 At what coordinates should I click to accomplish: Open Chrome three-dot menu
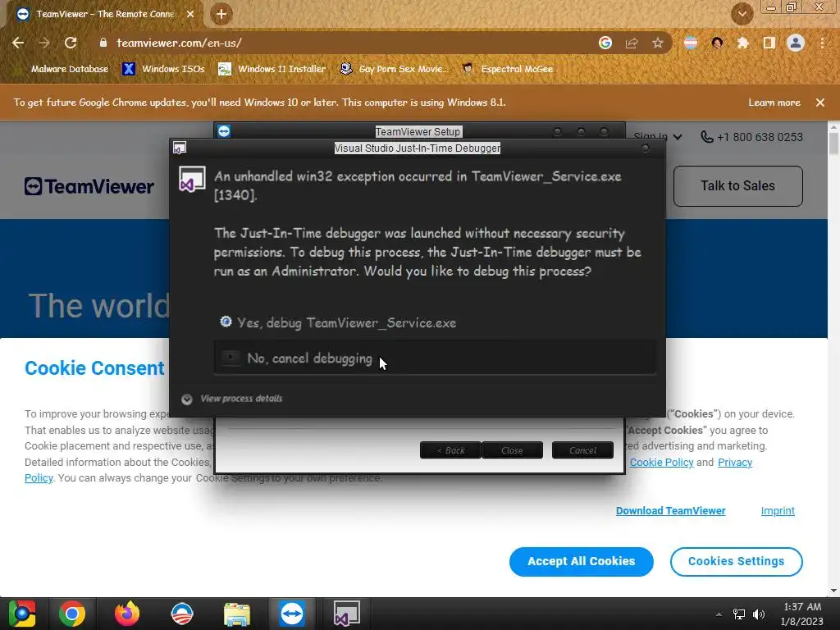click(x=822, y=43)
